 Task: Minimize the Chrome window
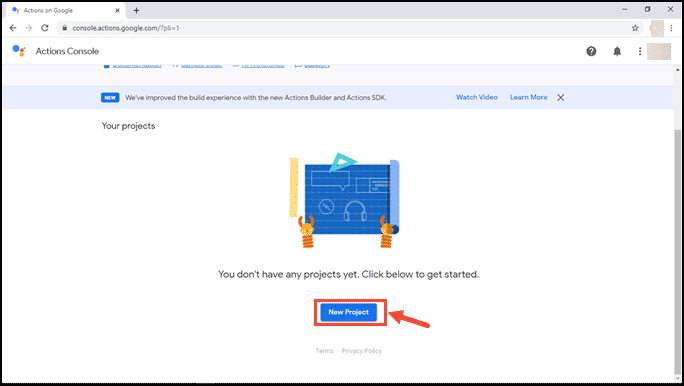click(x=625, y=9)
